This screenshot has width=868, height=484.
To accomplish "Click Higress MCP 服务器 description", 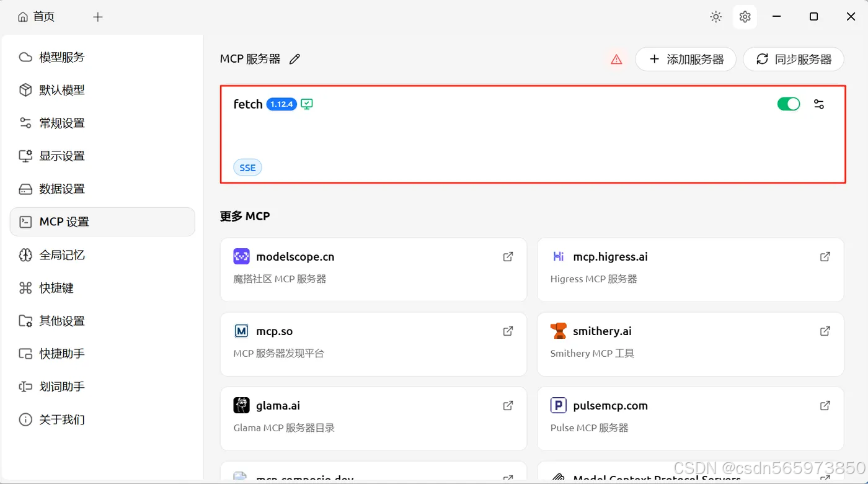I will [593, 279].
